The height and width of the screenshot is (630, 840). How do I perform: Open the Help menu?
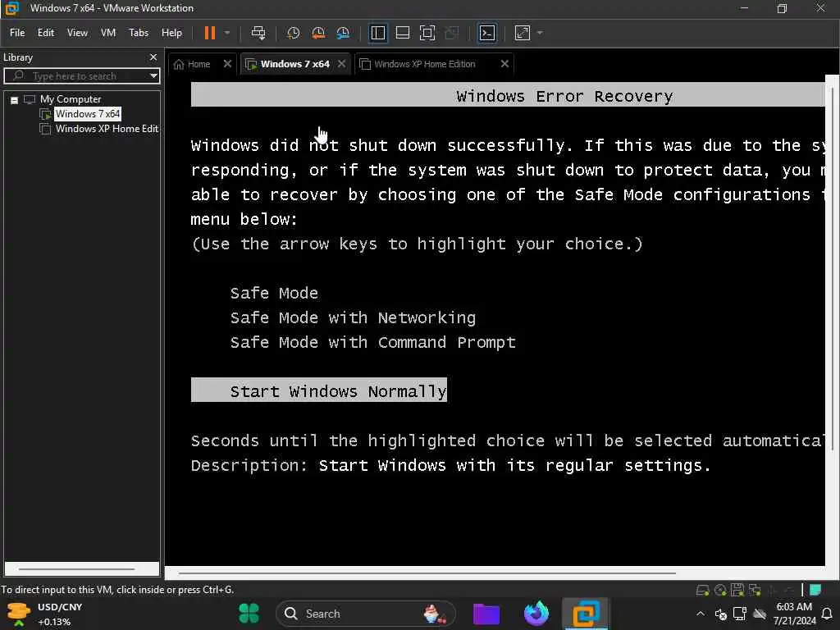click(x=171, y=33)
